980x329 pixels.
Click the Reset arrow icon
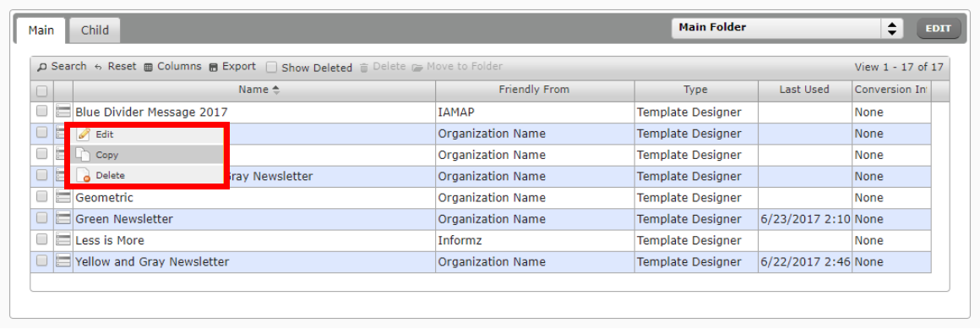click(98, 67)
